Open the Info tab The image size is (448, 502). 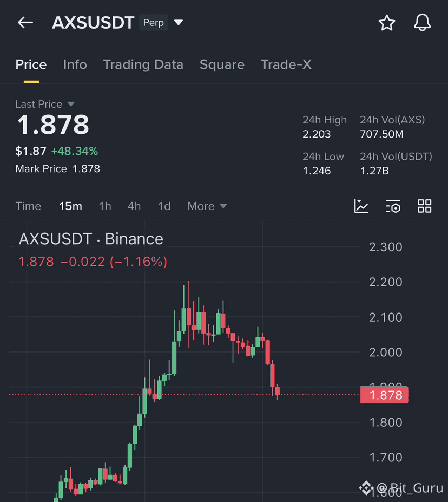tap(75, 64)
